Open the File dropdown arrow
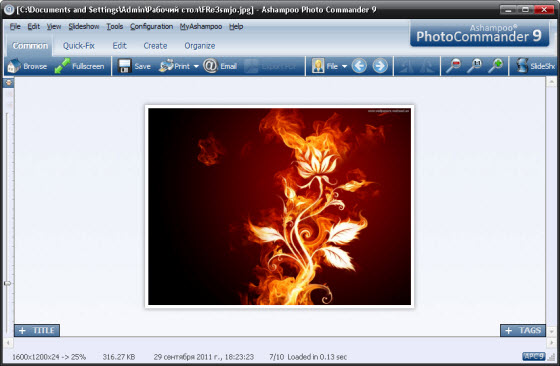560x366 pixels. [344, 66]
